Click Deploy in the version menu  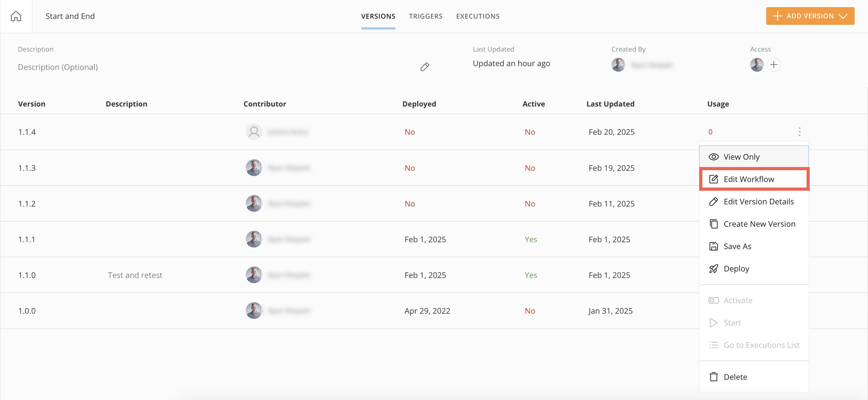pyautogui.click(x=754, y=268)
